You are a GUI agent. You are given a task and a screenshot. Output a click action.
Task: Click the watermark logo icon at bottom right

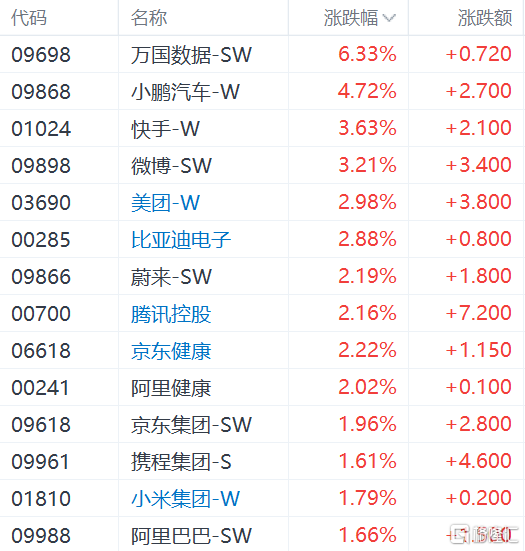click(x=460, y=534)
